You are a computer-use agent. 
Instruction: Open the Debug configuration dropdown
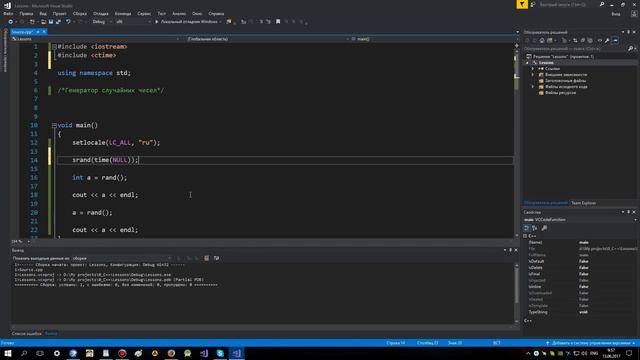(x=102, y=22)
